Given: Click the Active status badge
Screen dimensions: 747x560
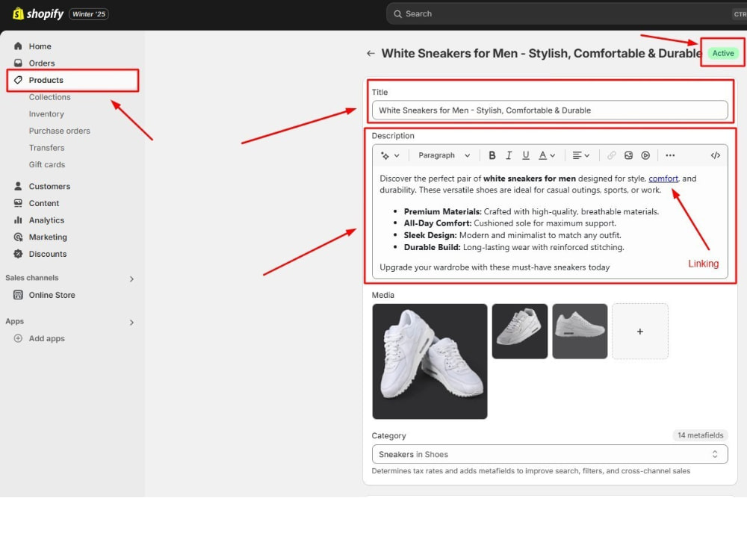Looking at the screenshot, I should [x=722, y=53].
